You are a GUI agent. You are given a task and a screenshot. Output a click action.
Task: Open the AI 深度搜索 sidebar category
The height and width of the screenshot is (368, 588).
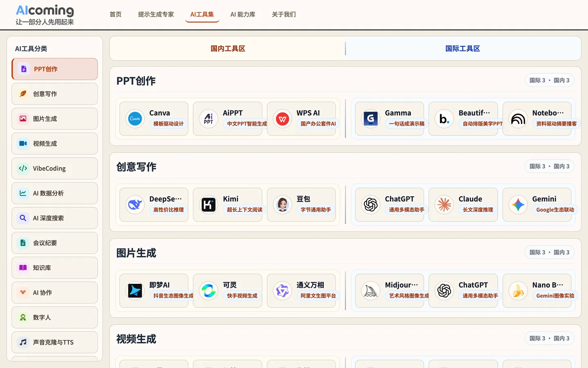55,218
